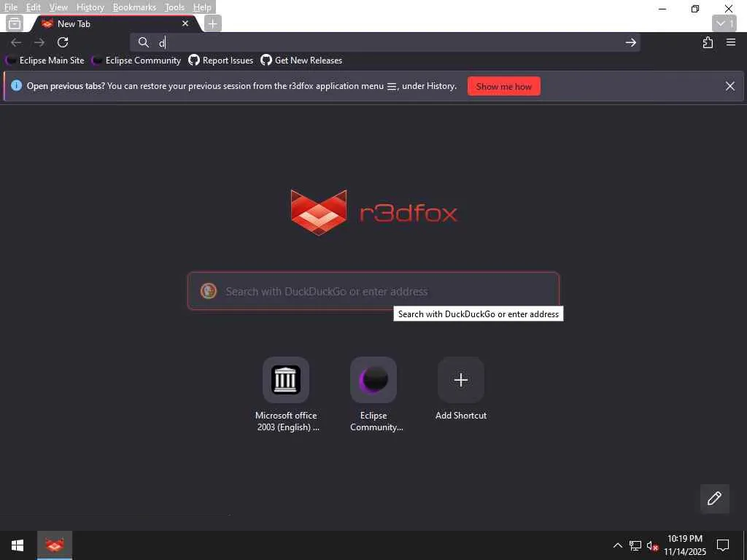Click the New Tab tab label
This screenshot has height=560, width=747.
(x=74, y=24)
